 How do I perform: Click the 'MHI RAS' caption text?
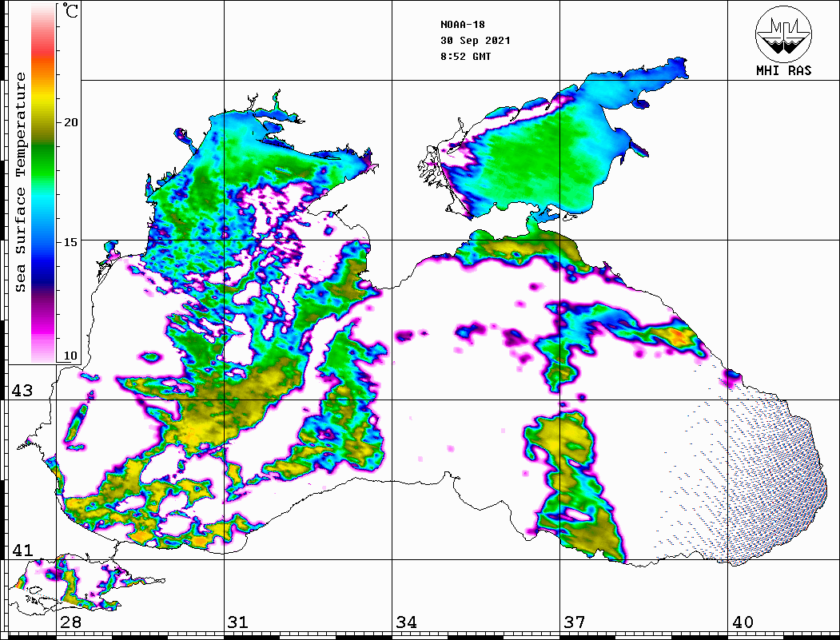tap(783, 70)
